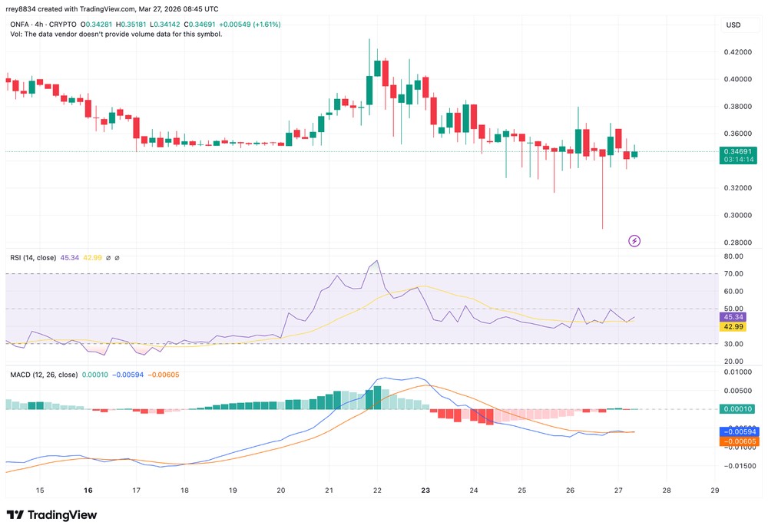Image resolution: width=768 pixels, height=532 pixels.
Task: Click the high value H0.35181 in header
Action: pyautogui.click(x=131, y=25)
